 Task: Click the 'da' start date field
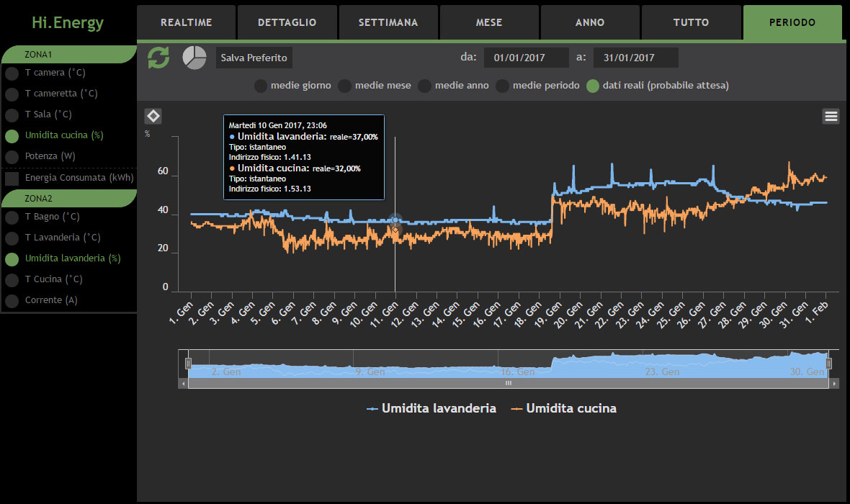527,58
